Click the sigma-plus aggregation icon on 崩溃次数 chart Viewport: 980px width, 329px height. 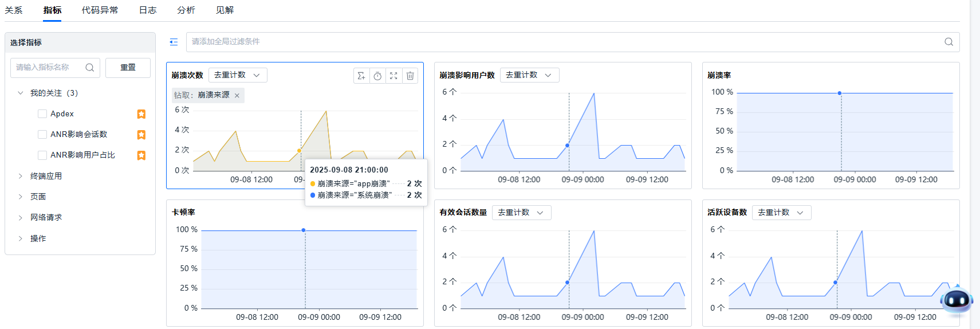(361, 76)
